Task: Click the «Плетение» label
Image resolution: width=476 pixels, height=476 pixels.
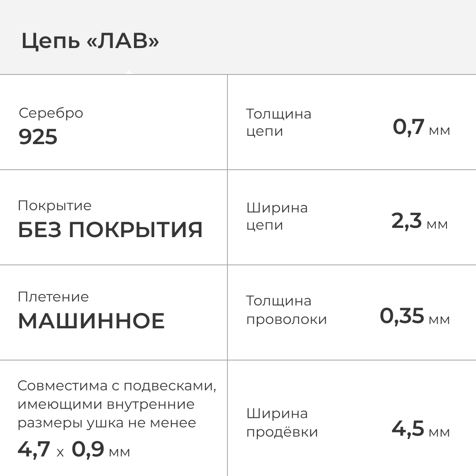Action: click(53, 297)
